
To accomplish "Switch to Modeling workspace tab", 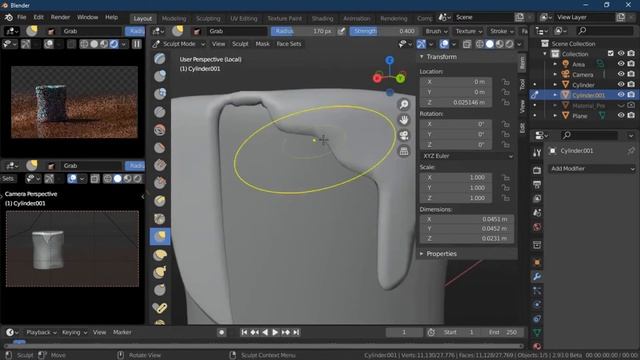I will pyautogui.click(x=174, y=18).
